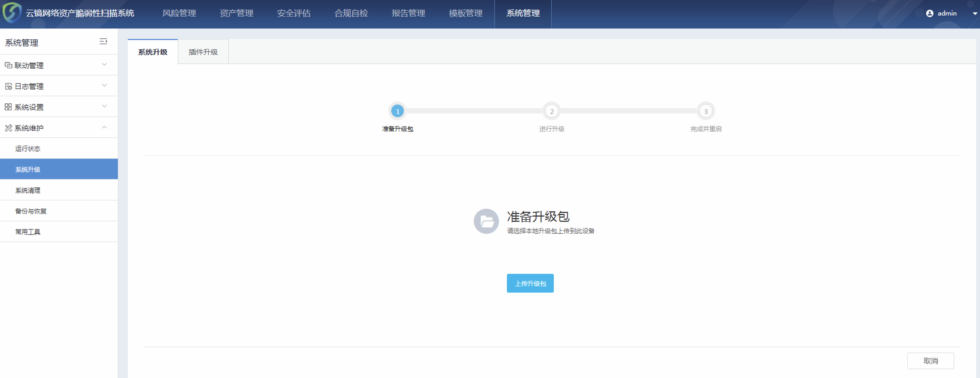Click the folder icon beside 准备升级包
Viewport: 980px width, 378px height.
(486, 221)
